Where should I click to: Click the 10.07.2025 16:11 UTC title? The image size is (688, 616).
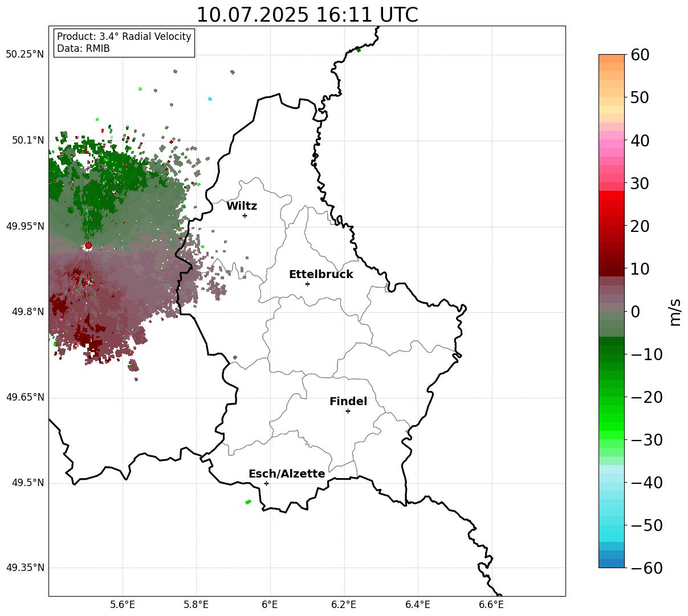[x=307, y=15]
